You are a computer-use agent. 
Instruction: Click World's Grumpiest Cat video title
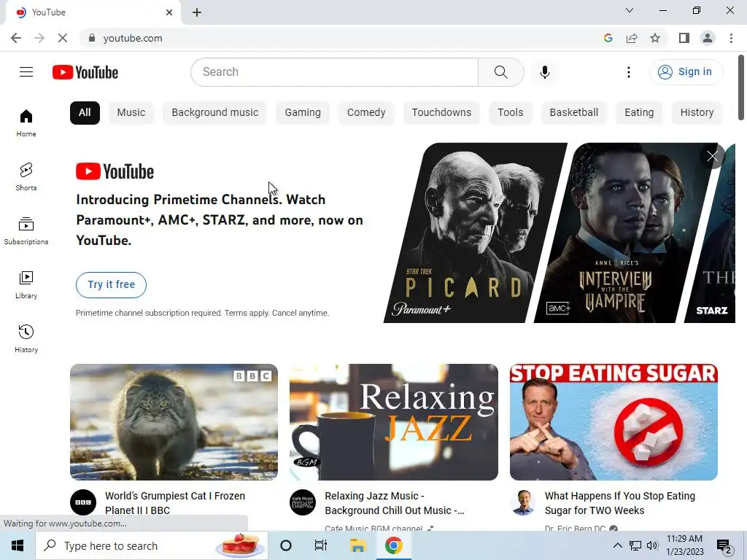[175, 503]
